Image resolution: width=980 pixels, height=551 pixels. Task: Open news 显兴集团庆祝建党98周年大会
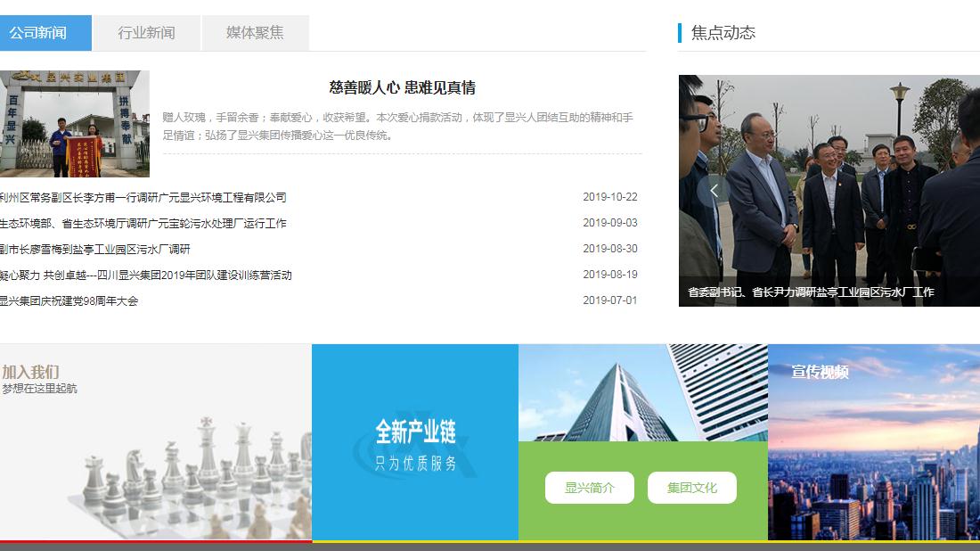point(69,300)
